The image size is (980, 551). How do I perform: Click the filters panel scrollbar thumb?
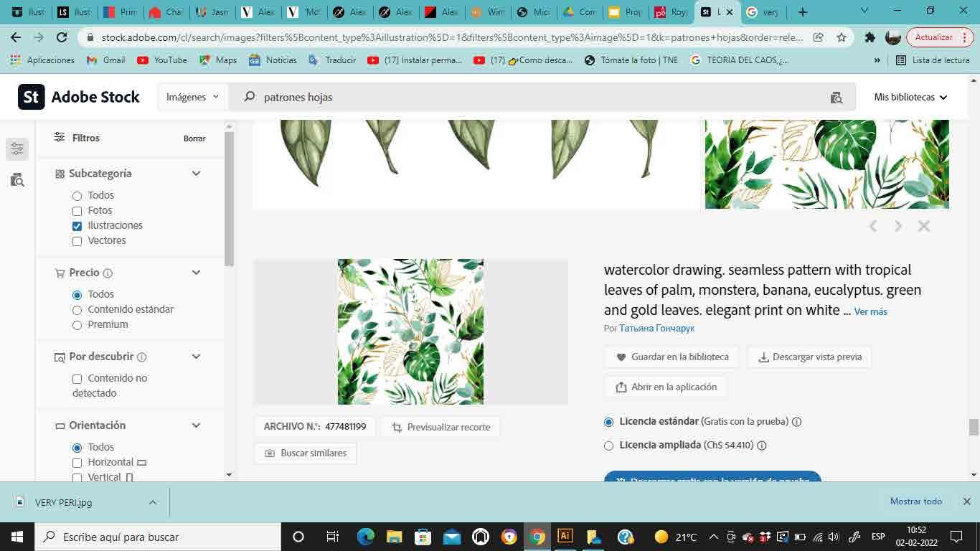pos(230,199)
